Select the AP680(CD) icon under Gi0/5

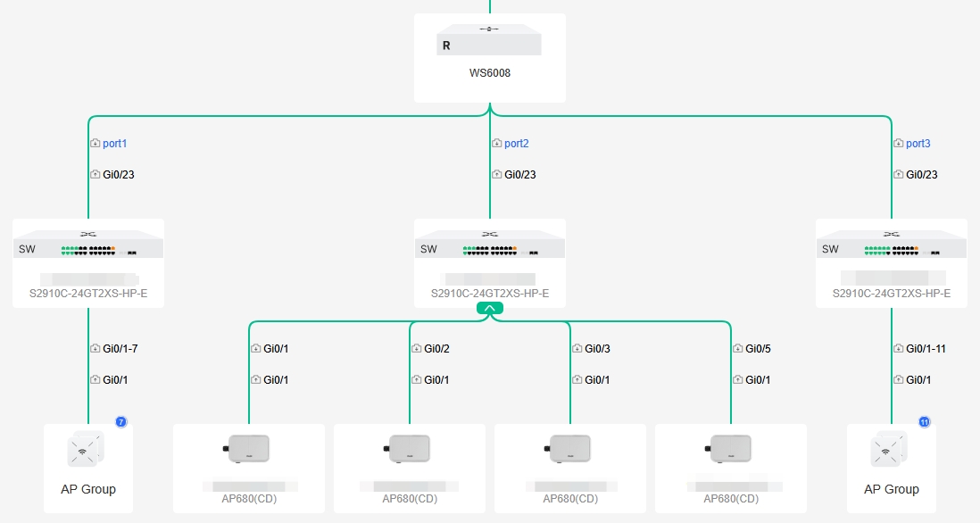(728, 449)
